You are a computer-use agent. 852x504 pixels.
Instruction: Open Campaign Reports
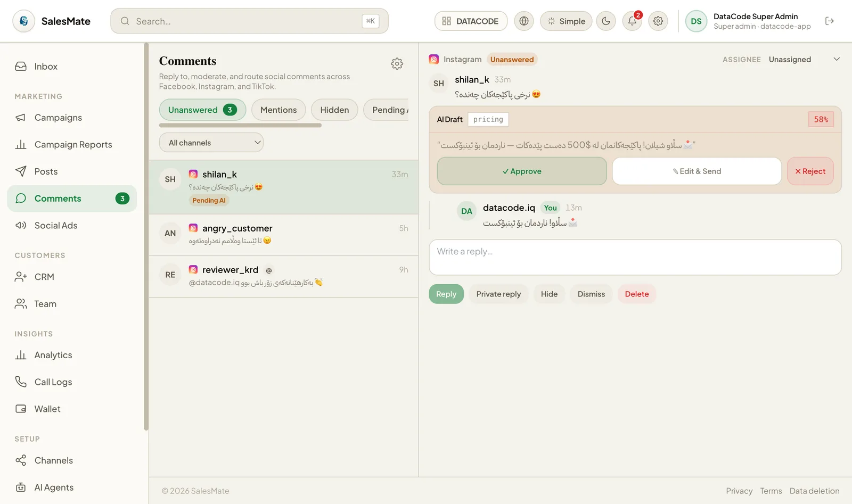click(72, 145)
